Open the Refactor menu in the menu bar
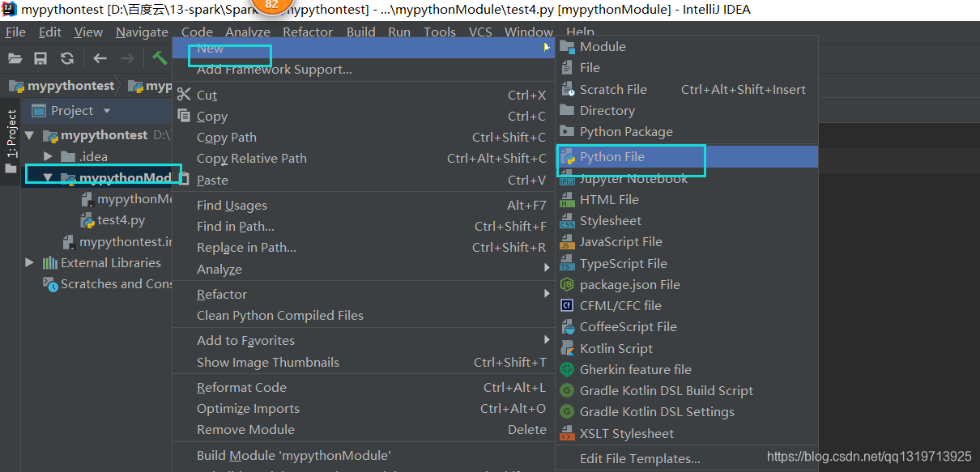This screenshot has height=472, width=980. point(308,32)
